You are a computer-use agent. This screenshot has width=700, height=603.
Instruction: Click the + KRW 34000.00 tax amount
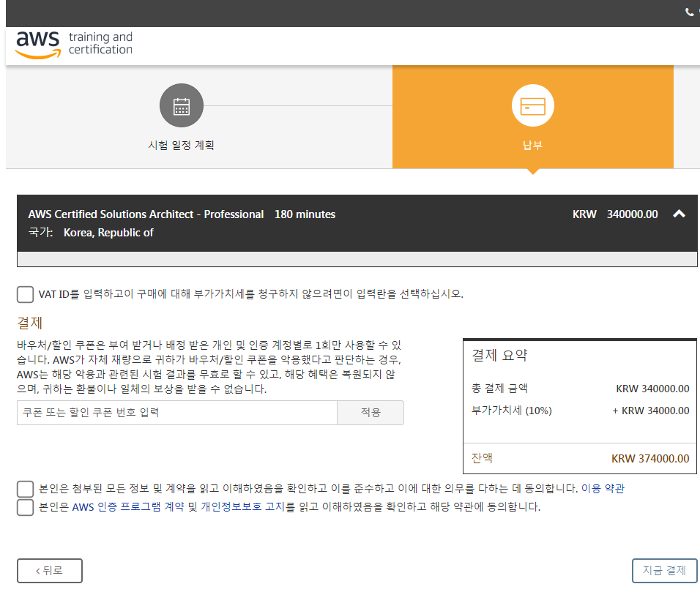tap(650, 411)
